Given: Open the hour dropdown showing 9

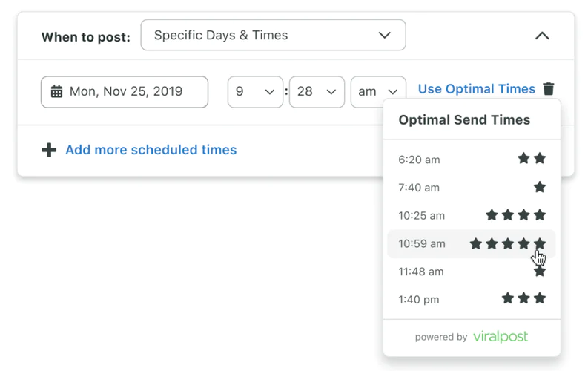Looking at the screenshot, I should tap(255, 92).
